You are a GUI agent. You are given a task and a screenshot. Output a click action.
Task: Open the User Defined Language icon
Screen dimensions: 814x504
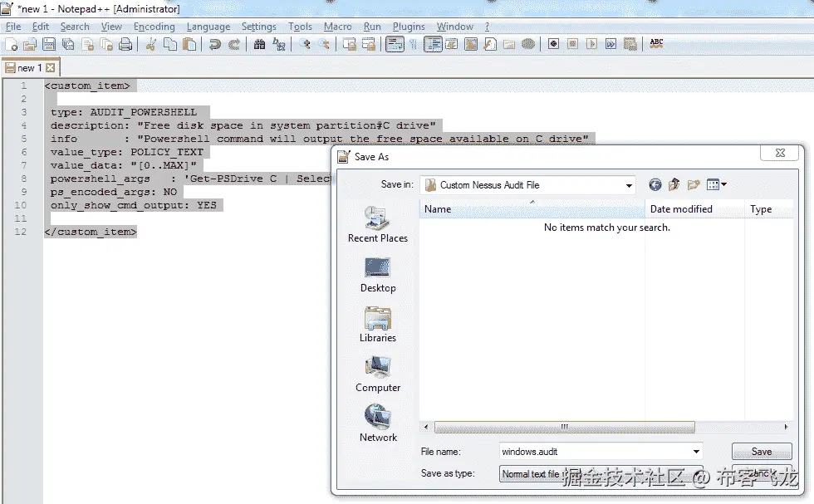pos(452,45)
